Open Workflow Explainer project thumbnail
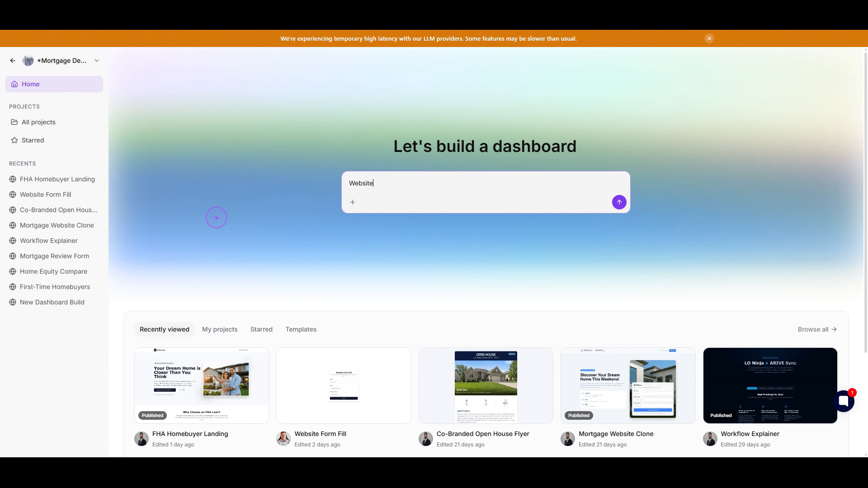 click(x=770, y=385)
